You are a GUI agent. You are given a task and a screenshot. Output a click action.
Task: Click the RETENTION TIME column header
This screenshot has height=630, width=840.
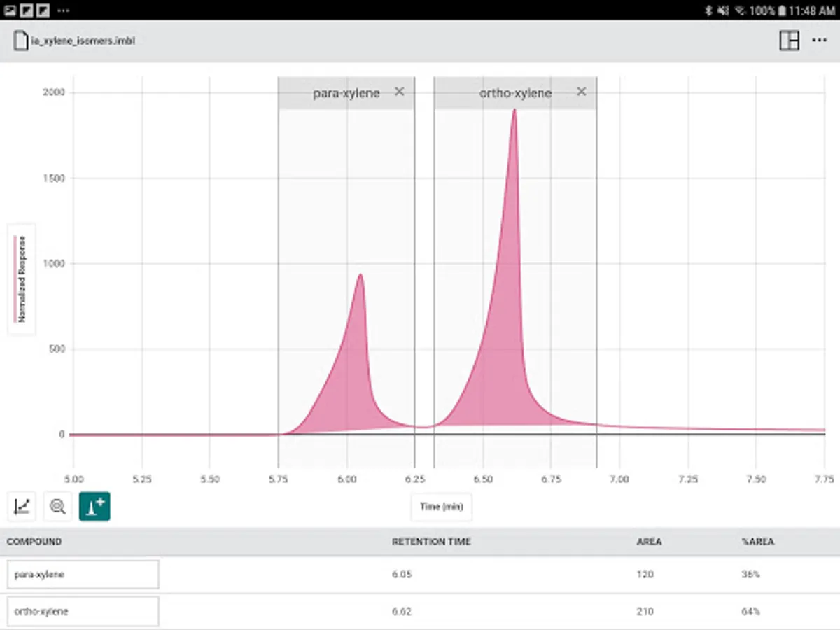pos(431,542)
